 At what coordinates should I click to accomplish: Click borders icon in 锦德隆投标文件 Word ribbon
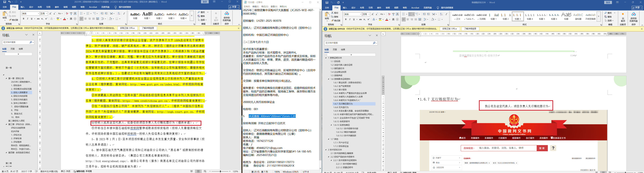pos(439,20)
